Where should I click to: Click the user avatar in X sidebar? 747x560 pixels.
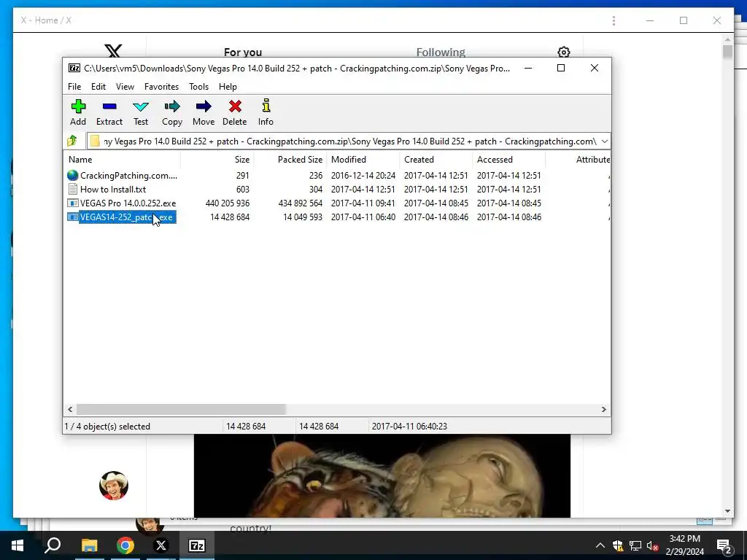pyautogui.click(x=113, y=486)
